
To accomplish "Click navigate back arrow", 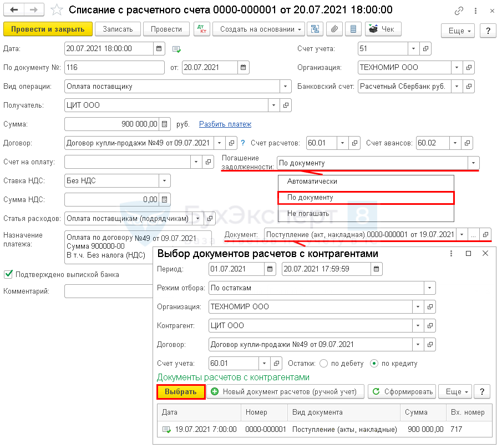I will pos(14,10).
